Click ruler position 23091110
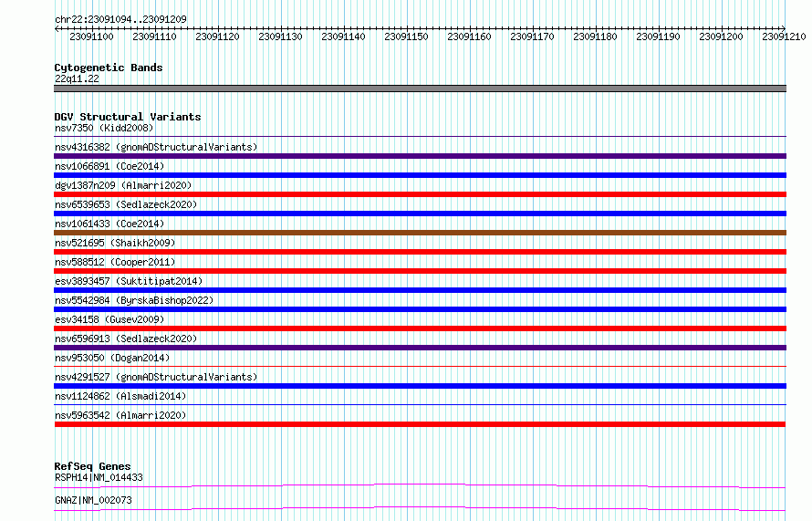The width and height of the screenshot is (812, 521). 154,36
